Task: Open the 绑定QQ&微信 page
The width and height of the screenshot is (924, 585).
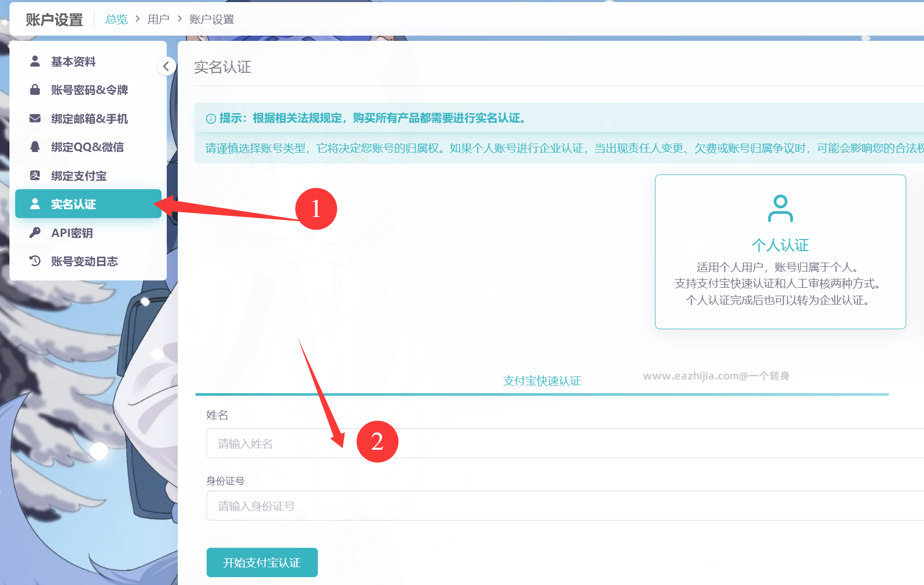Action: 88,147
